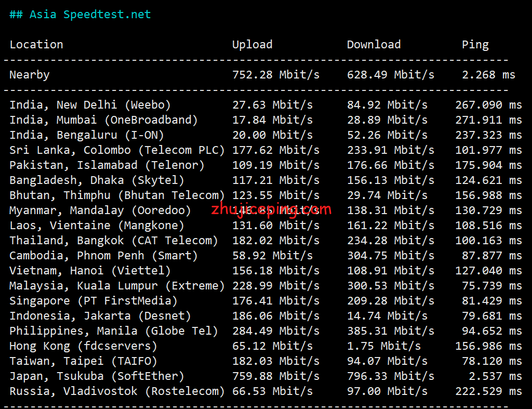Select 'Pakistan, Islamabad (Telenor)' row label
The image size is (532, 409).
107,165
